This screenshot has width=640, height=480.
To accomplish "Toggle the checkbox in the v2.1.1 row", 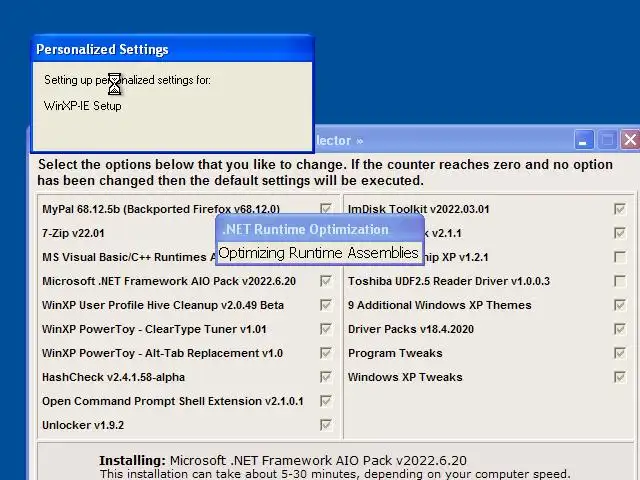I will click(x=620, y=233).
